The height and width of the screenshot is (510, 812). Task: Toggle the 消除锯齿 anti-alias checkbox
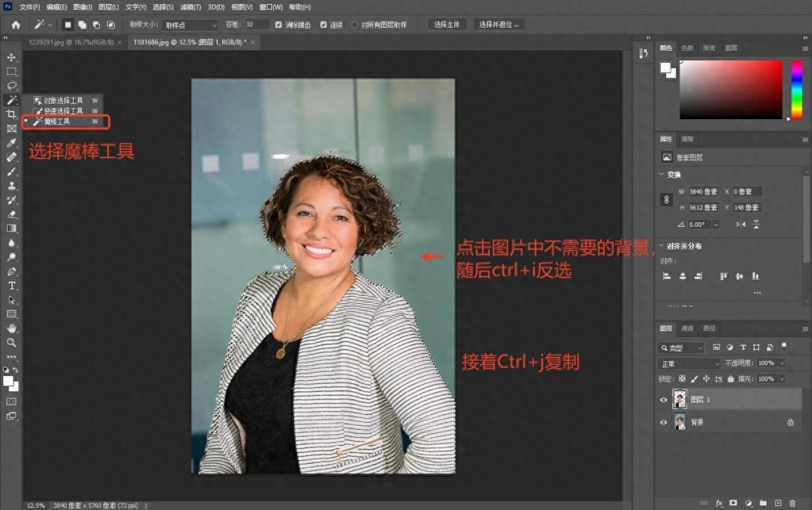coord(279,24)
